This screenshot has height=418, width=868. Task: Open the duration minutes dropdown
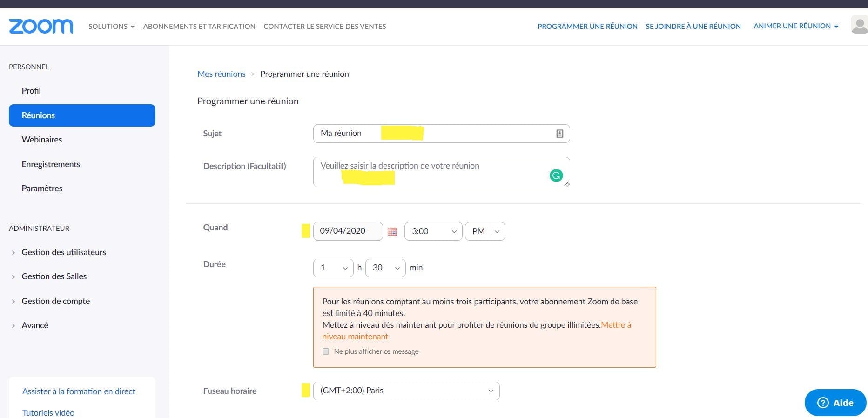385,268
